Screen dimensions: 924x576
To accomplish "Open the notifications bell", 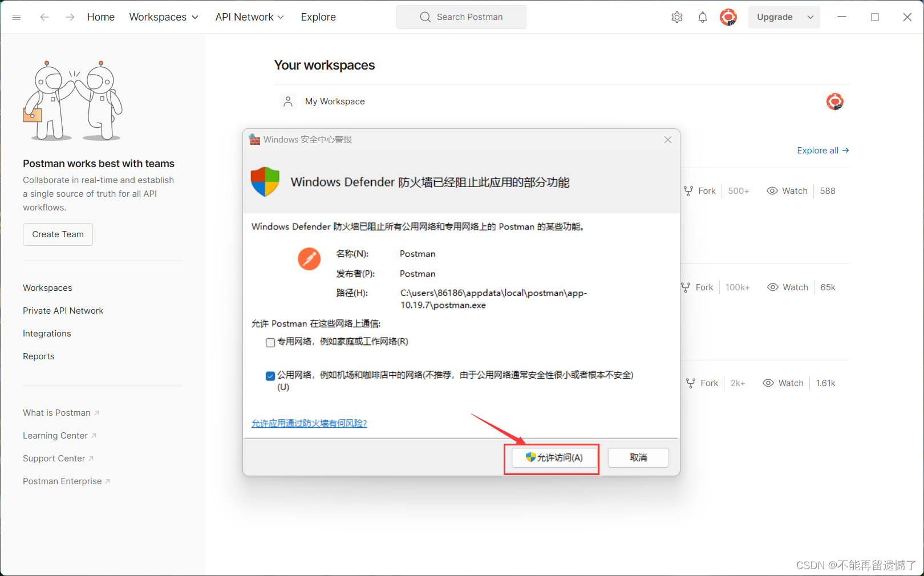I will pyautogui.click(x=703, y=17).
